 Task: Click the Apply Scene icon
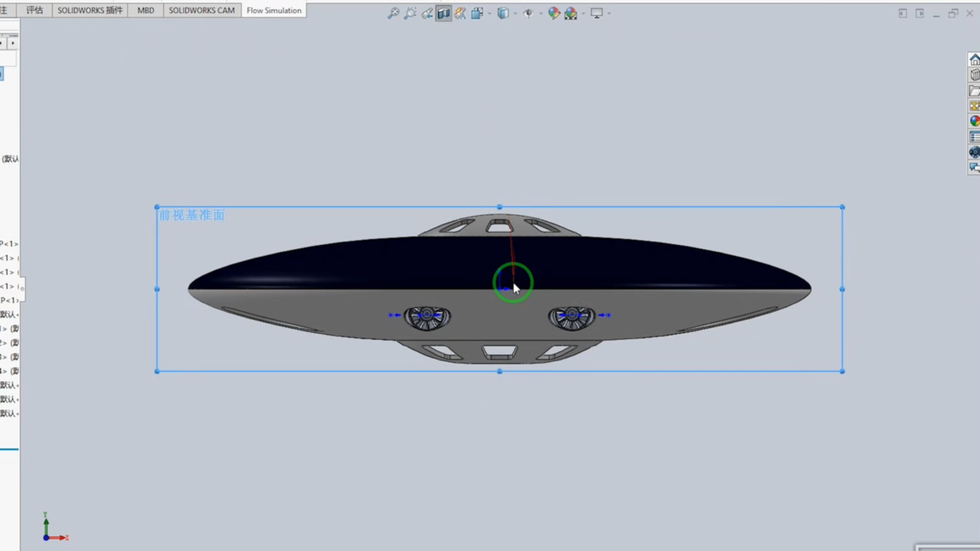570,13
